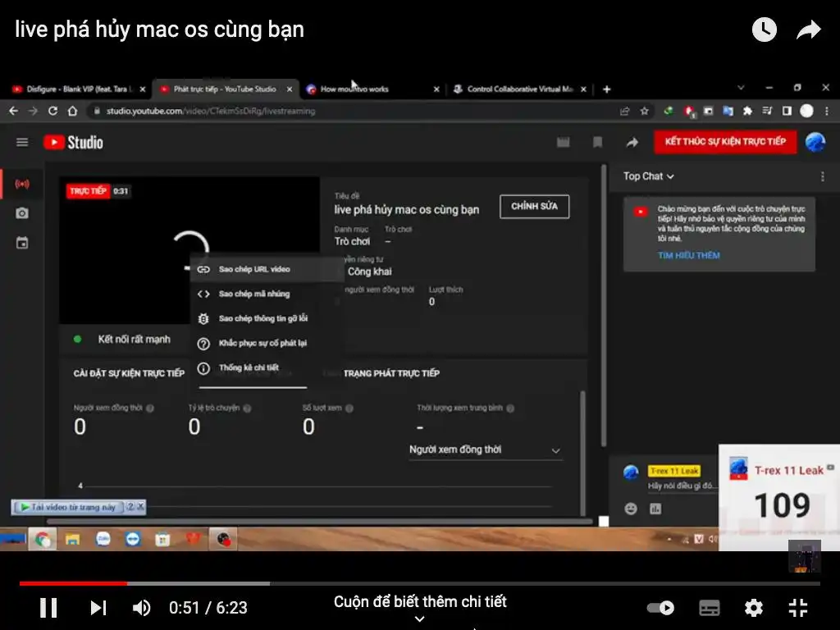This screenshot has height=630, width=840.
Task: Close the Disfigure - Blank VIP tab
Action: 143,89
